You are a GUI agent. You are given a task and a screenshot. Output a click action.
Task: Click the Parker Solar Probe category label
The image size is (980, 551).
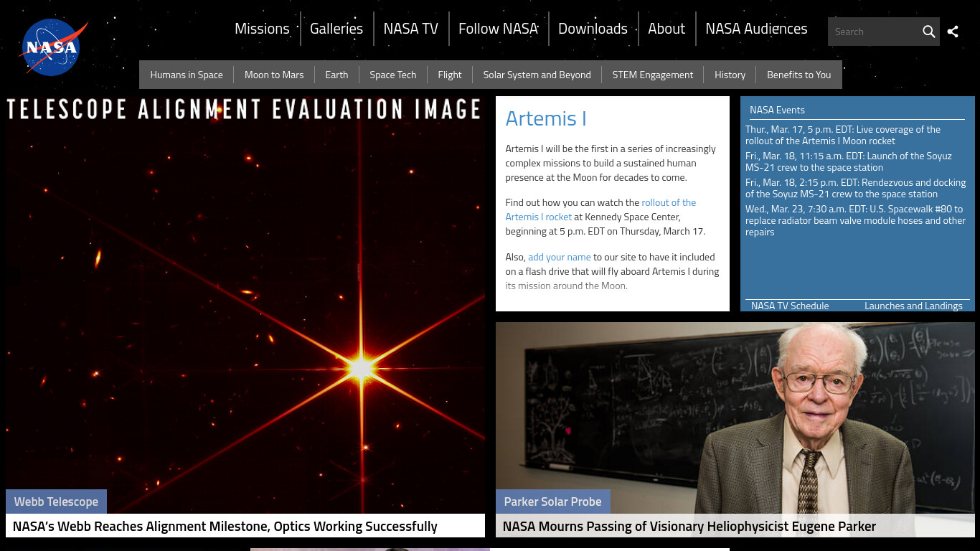pyautogui.click(x=552, y=501)
